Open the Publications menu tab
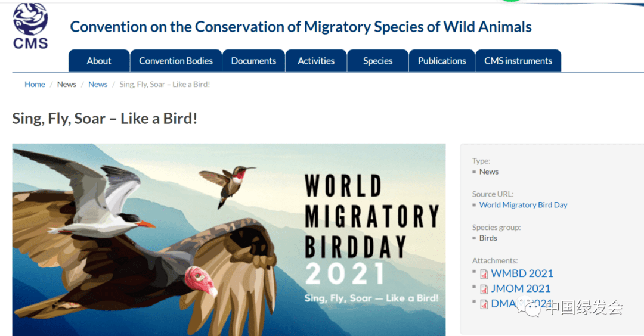This screenshot has height=336, width=644. [x=442, y=61]
